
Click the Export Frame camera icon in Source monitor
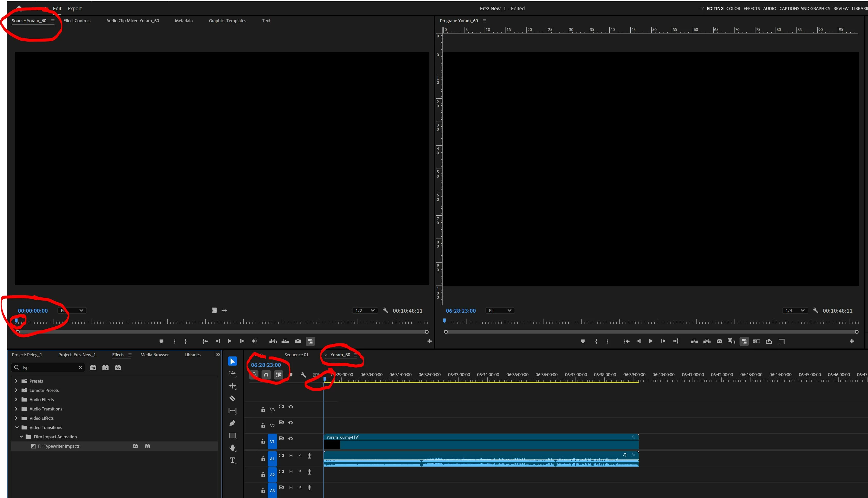(298, 341)
